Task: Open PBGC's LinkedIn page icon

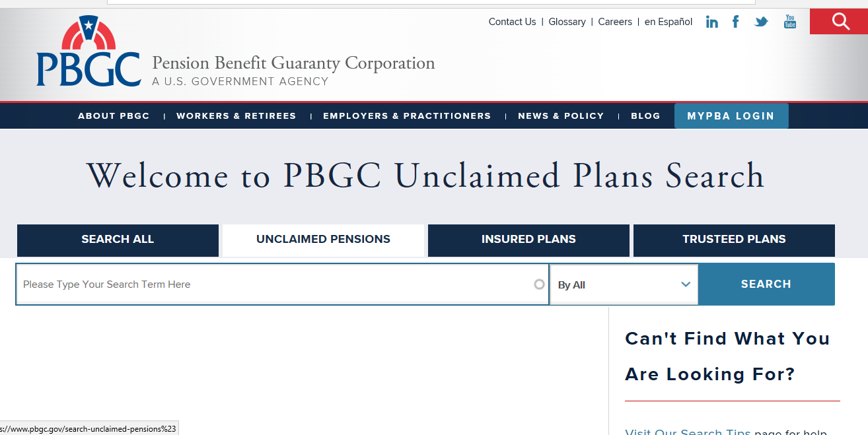Action: click(x=711, y=21)
